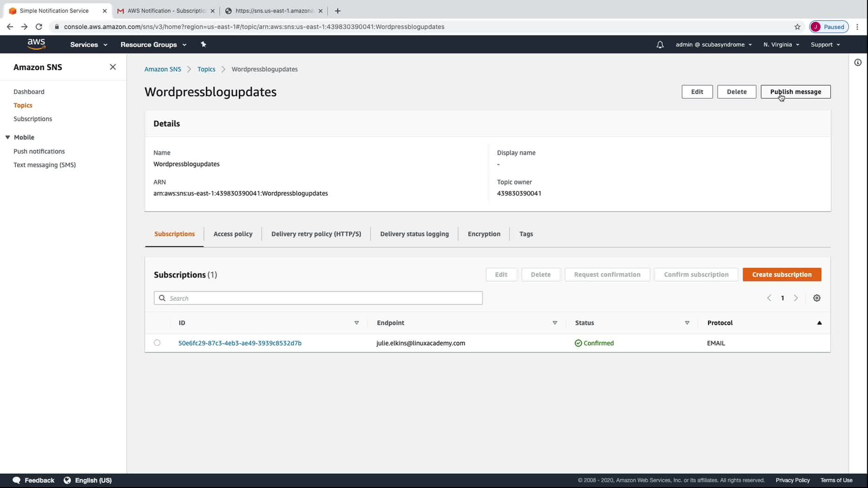
Task: Go to Amazon SNS breadcrumb link
Action: (x=162, y=69)
